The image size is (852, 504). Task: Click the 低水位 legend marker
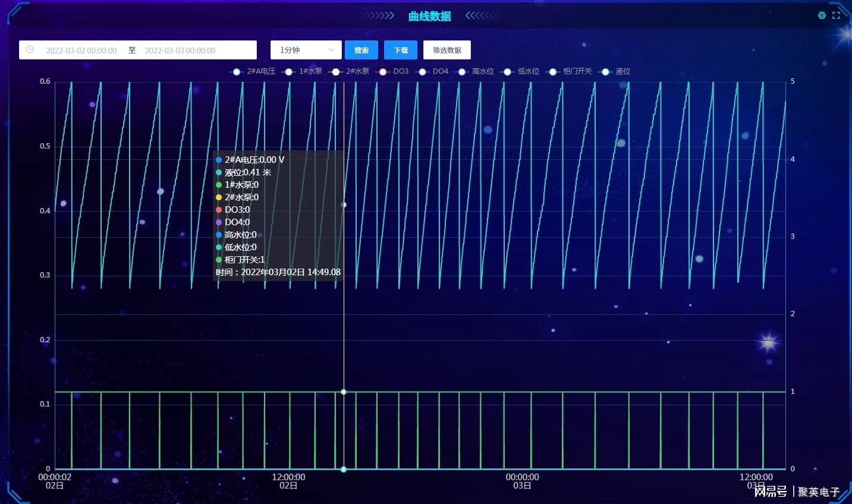click(507, 72)
